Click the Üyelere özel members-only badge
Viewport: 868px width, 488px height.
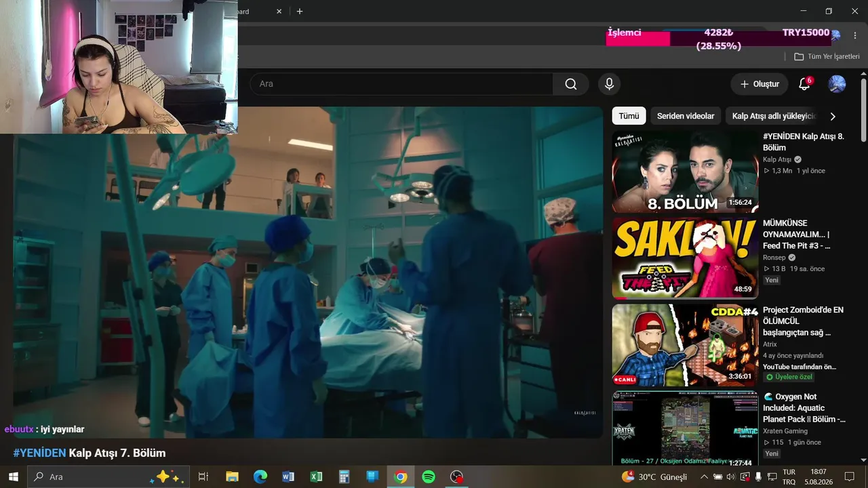[789, 377]
